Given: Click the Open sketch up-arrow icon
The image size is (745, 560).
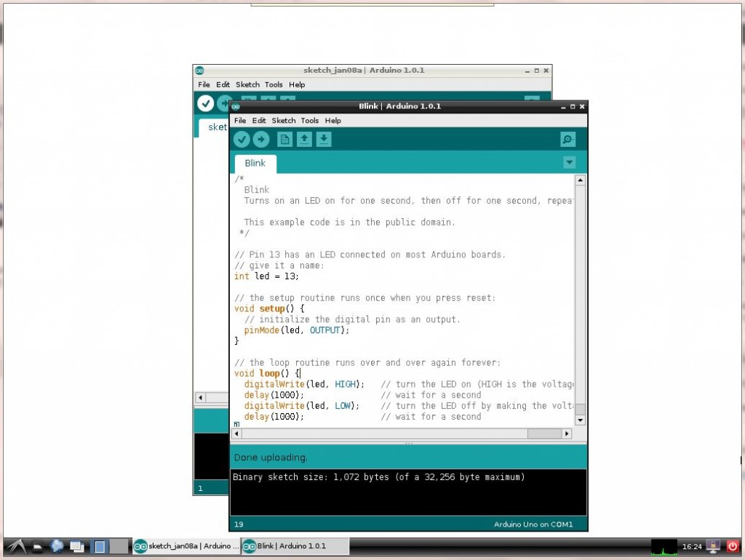Looking at the screenshot, I should [304, 139].
